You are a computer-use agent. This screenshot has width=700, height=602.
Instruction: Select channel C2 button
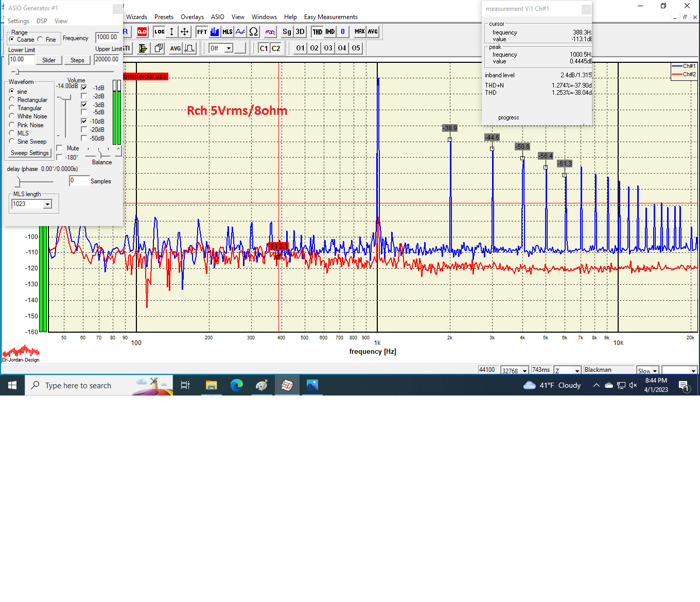pos(276,48)
